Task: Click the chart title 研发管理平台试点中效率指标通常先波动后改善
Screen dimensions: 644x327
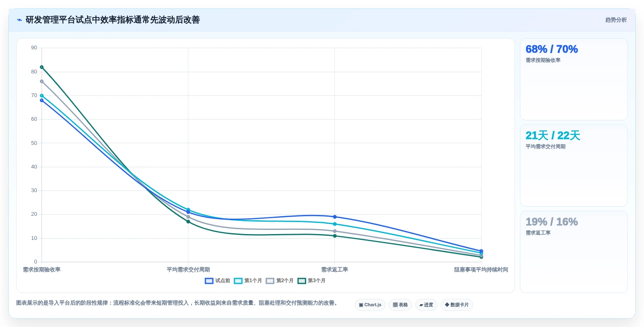Action: pos(113,20)
